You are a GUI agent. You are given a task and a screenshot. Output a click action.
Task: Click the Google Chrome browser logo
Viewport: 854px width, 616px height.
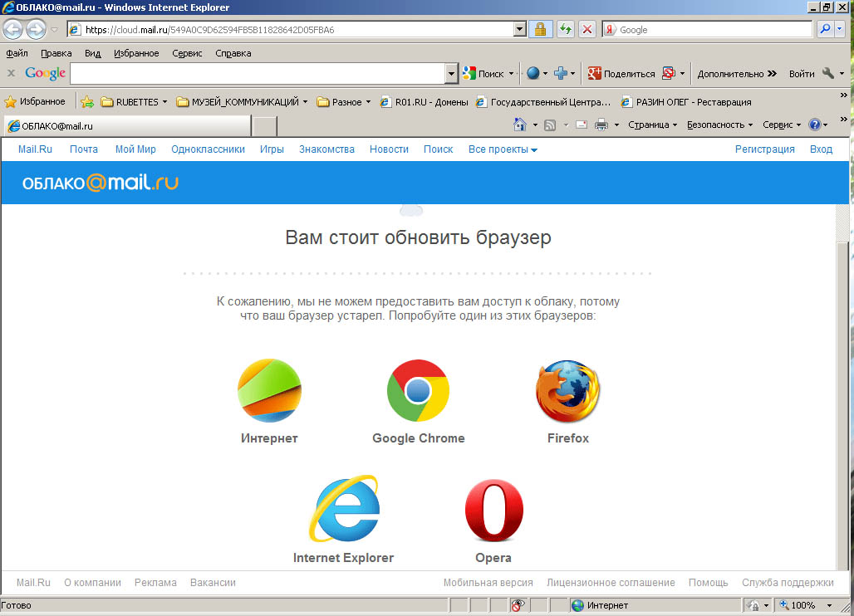419,390
